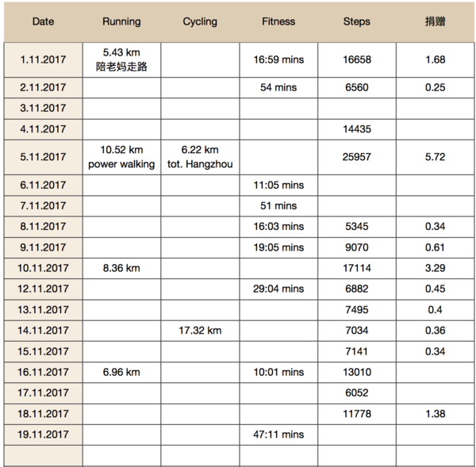Click the 6.22 km tot. Hangzhou cell
The image size is (476, 467).
pyautogui.click(x=200, y=157)
